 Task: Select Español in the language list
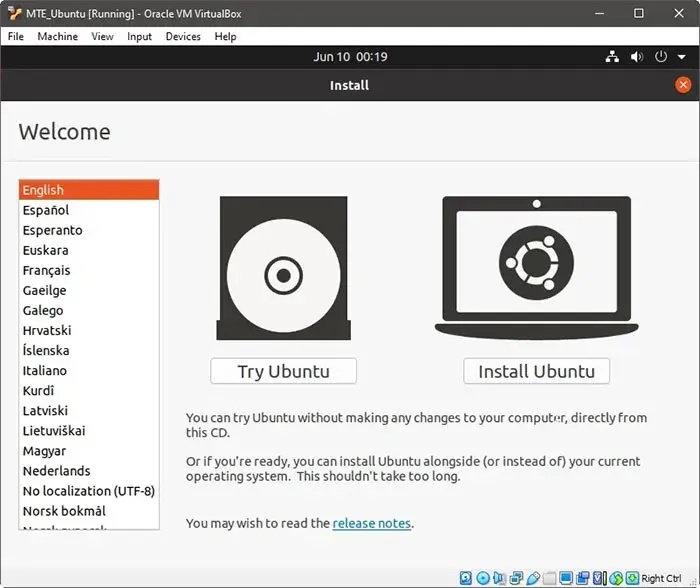pyautogui.click(x=89, y=210)
